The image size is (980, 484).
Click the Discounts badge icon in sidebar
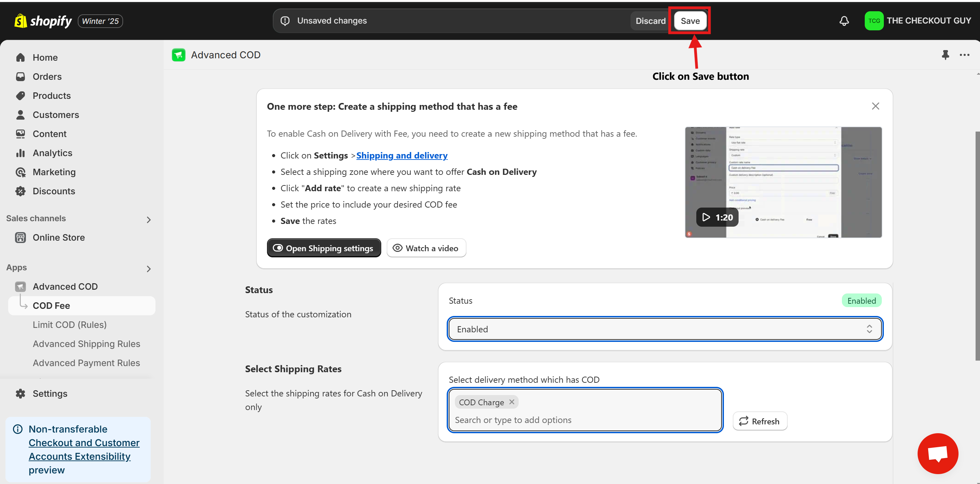pos(20,191)
